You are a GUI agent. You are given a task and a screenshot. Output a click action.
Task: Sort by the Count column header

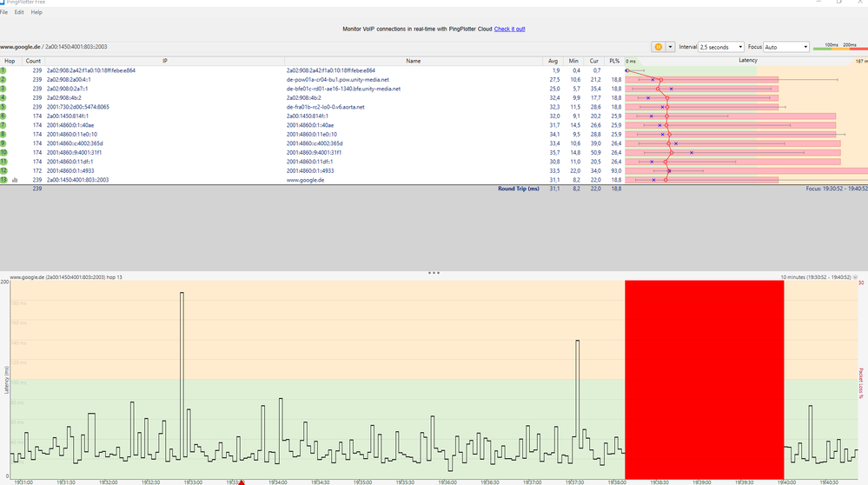tap(33, 61)
